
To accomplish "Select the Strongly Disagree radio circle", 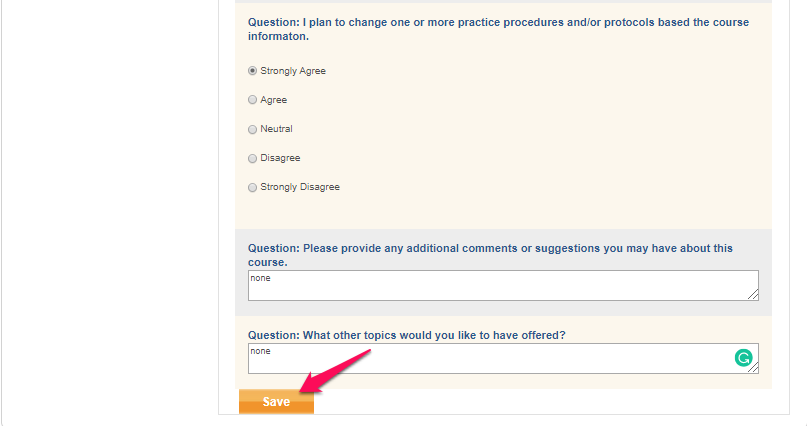I will [x=252, y=187].
